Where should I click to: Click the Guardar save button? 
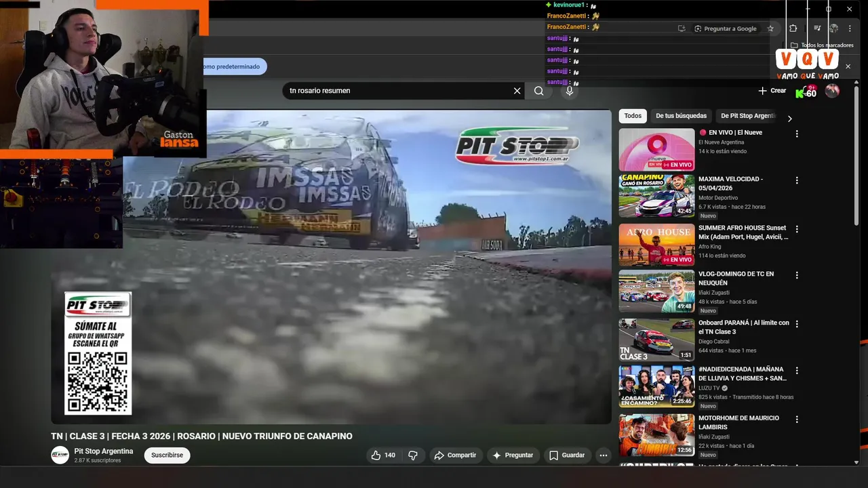(567, 455)
